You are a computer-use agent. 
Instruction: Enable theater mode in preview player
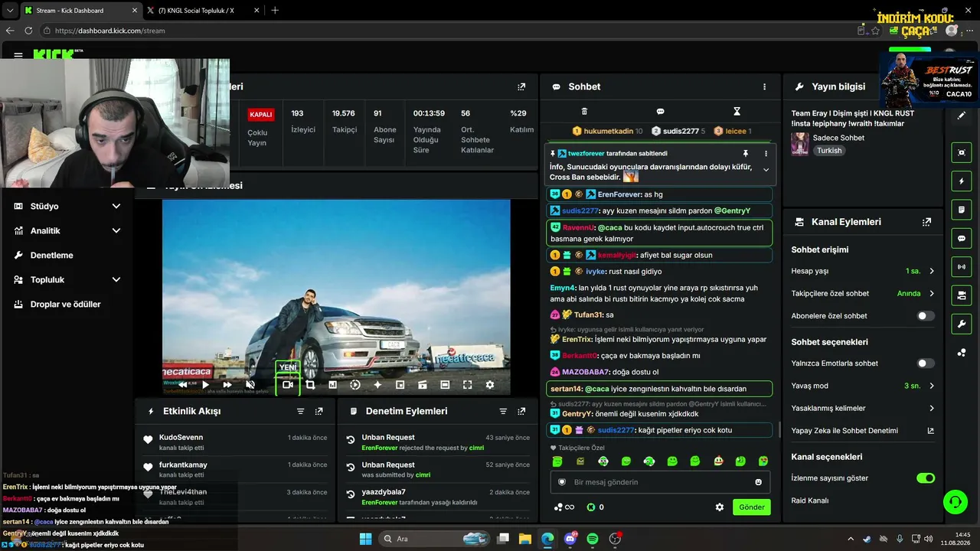point(445,385)
